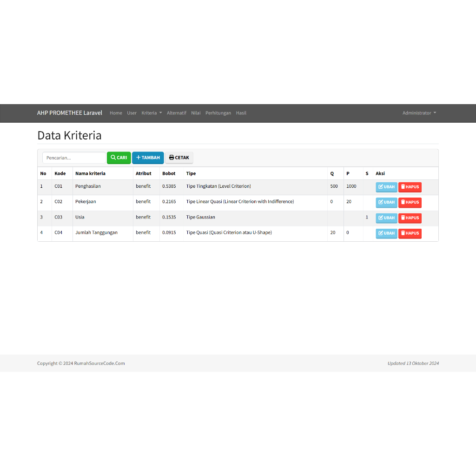Click the Tipe Gaussian cell
This screenshot has width=476, height=476.
point(200,218)
